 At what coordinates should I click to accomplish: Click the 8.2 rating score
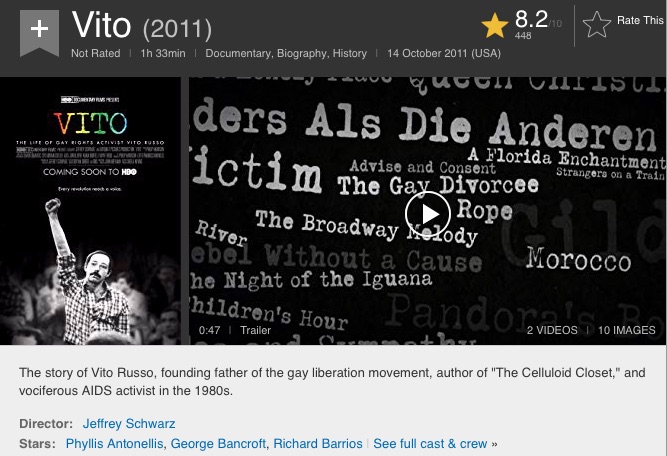click(x=529, y=18)
